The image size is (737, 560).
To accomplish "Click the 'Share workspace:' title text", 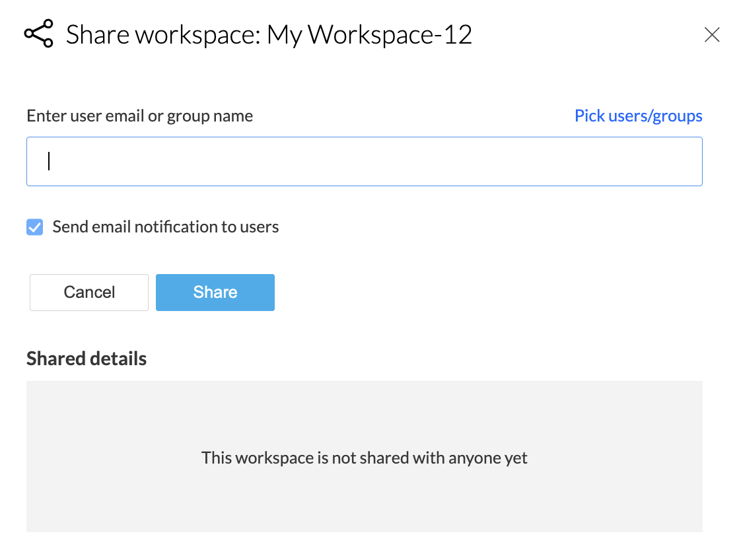I will pos(163,35).
